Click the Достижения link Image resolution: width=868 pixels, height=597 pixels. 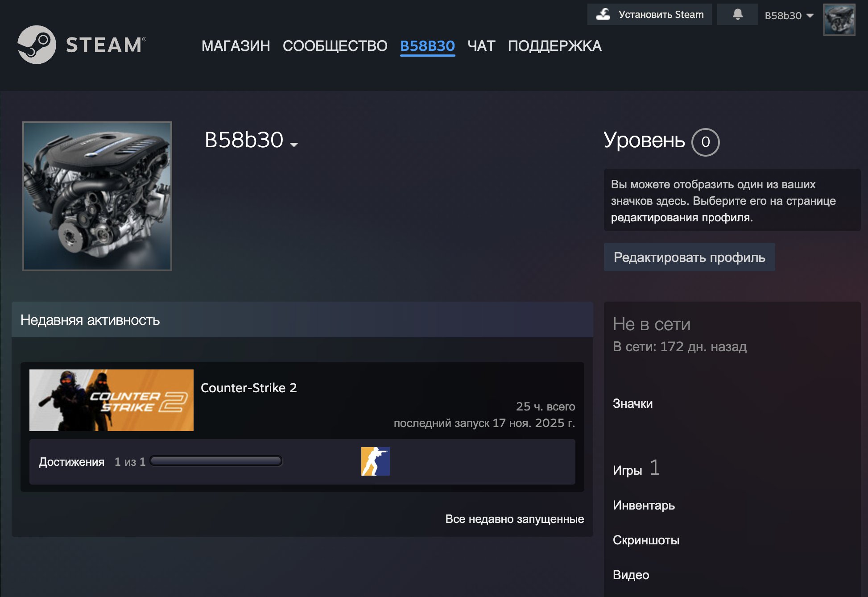point(71,462)
